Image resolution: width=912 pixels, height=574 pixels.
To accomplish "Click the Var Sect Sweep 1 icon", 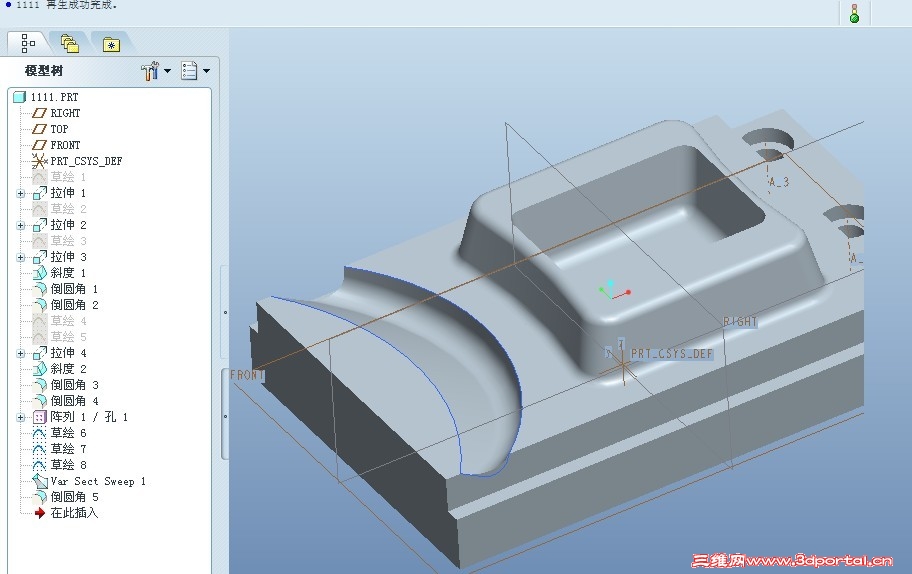I will [x=40, y=481].
